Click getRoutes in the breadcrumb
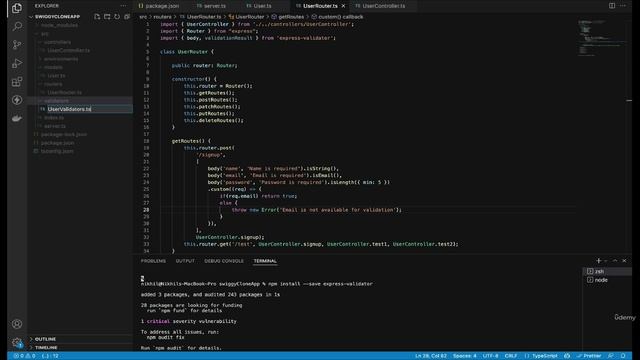 click(291, 17)
